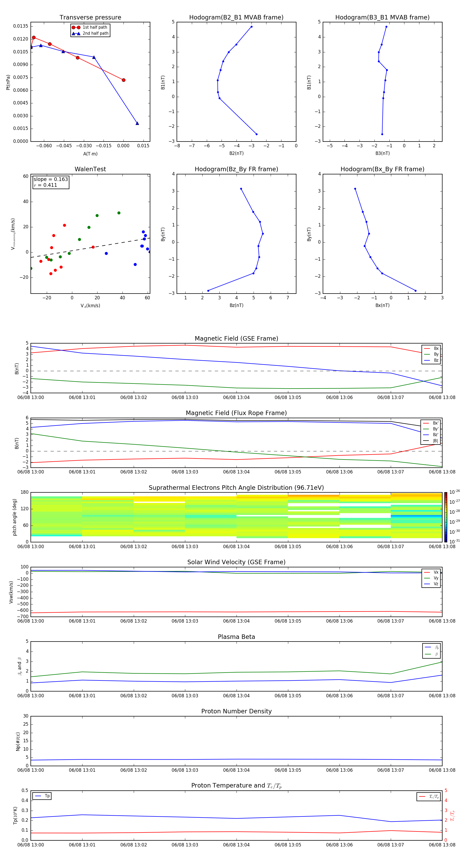Click the 'Plasma Beta' plot title

pyautogui.click(x=236, y=637)
